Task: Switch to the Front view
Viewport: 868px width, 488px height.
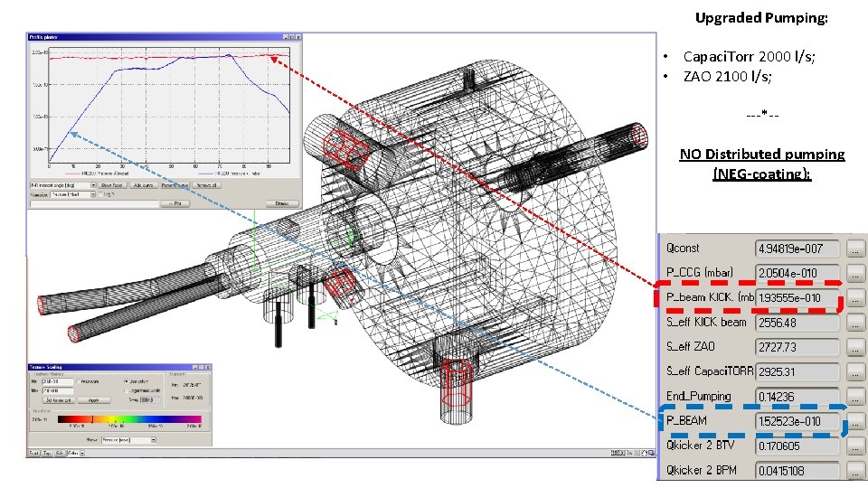Action: (x=33, y=453)
